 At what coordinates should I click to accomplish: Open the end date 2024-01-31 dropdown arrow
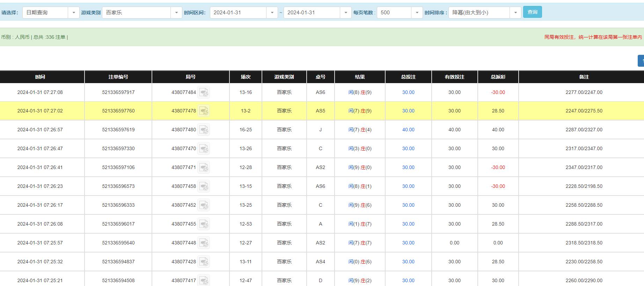pos(346,13)
